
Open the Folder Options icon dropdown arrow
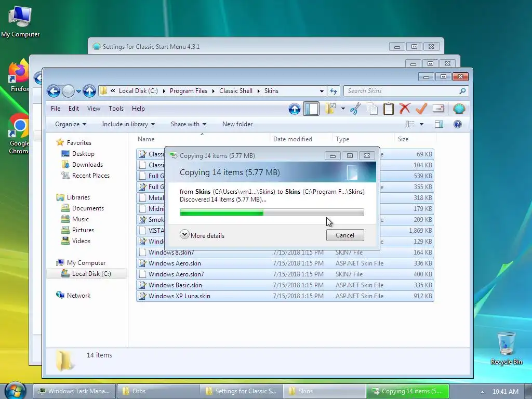coord(343,109)
